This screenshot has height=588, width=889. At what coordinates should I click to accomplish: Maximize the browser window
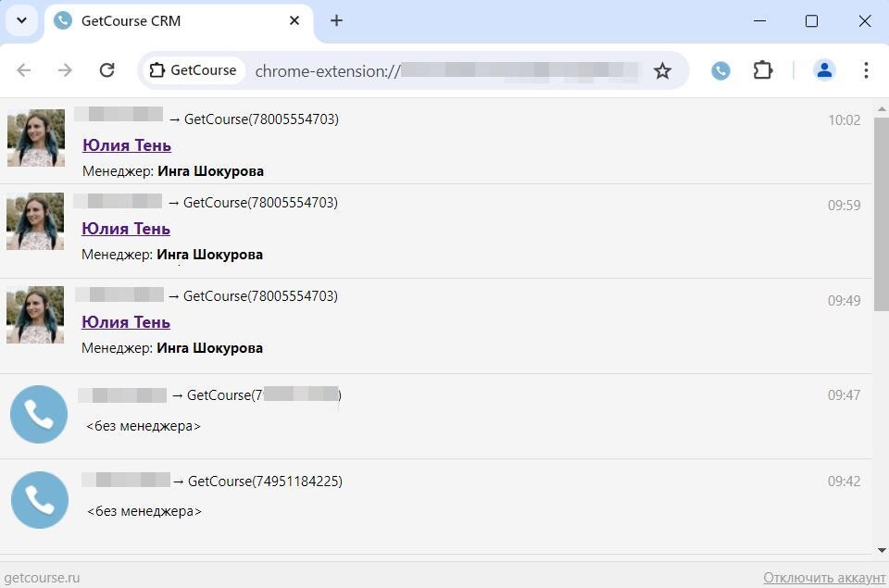(x=811, y=21)
